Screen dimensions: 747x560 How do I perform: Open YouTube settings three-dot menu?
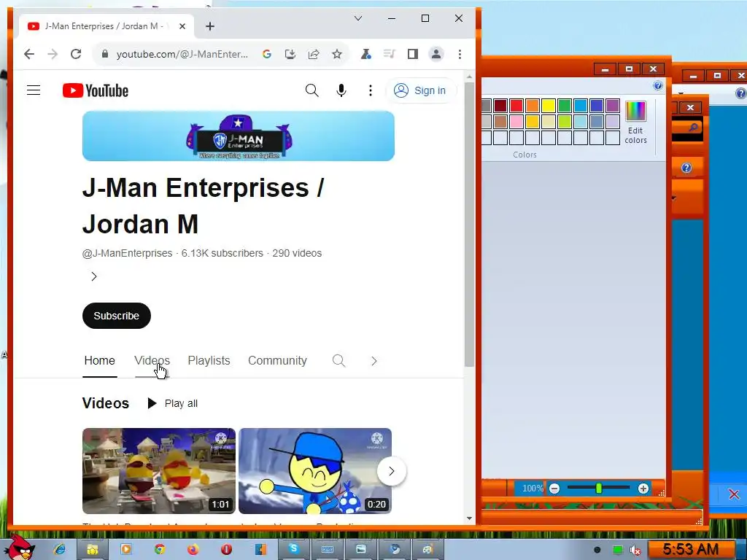point(370,90)
